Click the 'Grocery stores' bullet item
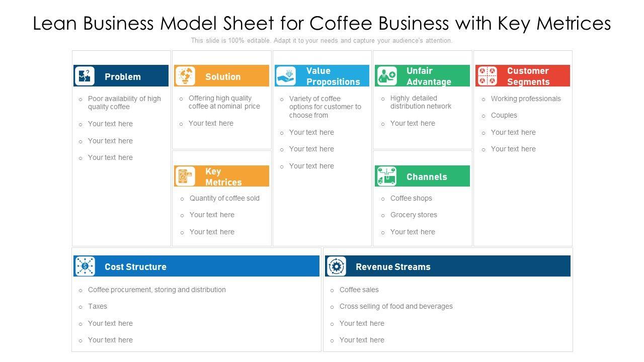 (414, 215)
